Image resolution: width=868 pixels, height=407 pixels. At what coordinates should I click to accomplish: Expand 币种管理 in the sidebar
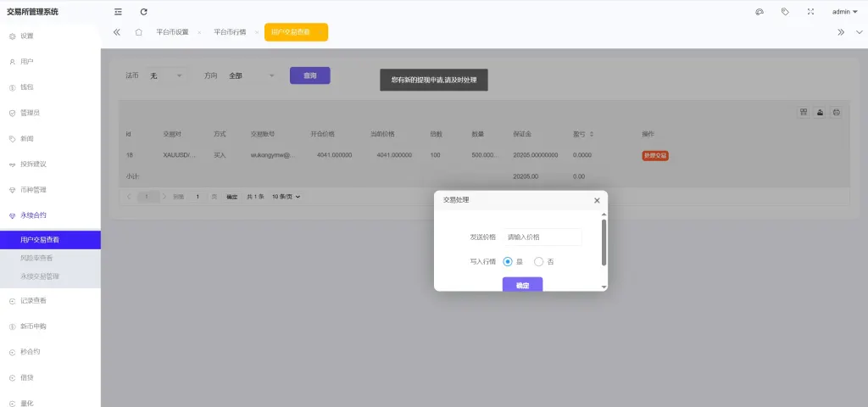[50, 190]
